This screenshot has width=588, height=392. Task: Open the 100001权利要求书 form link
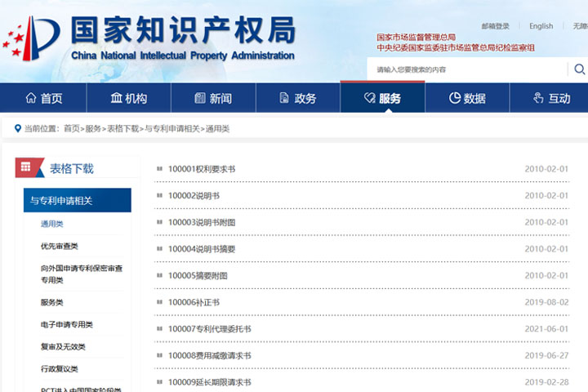click(201, 169)
